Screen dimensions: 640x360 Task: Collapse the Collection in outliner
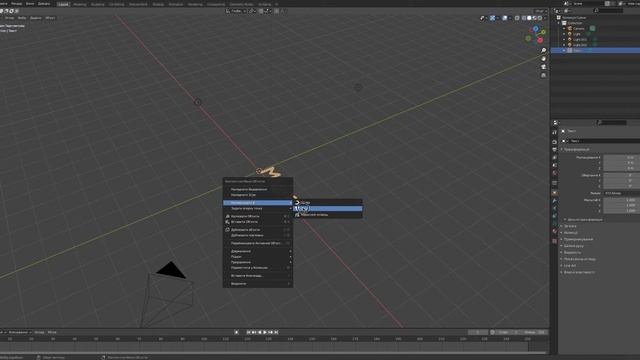(560, 23)
